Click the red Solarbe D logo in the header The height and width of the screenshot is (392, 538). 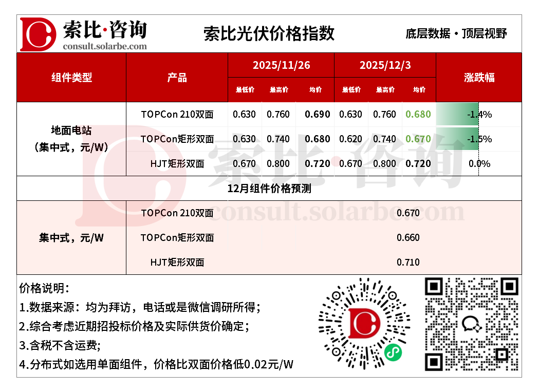38,34
